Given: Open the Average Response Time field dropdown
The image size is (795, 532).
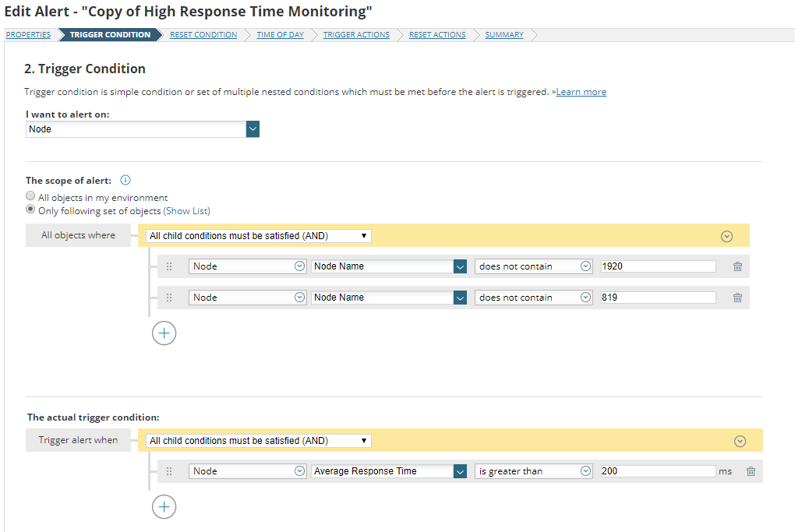Looking at the screenshot, I should [460, 471].
